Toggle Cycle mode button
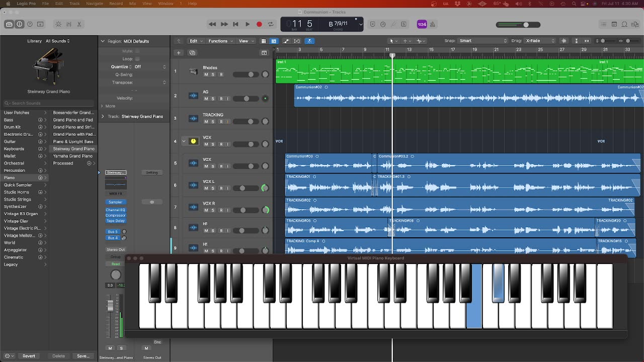This screenshot has width=644, height=362. tap(271, 24)
